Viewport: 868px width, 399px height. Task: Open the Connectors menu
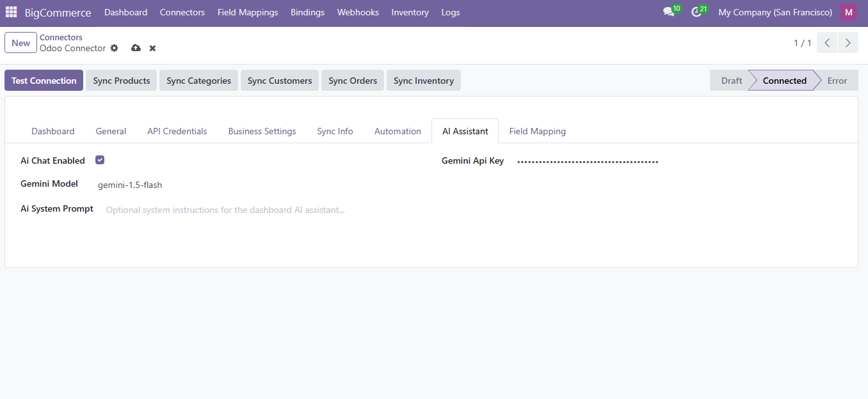182,12
